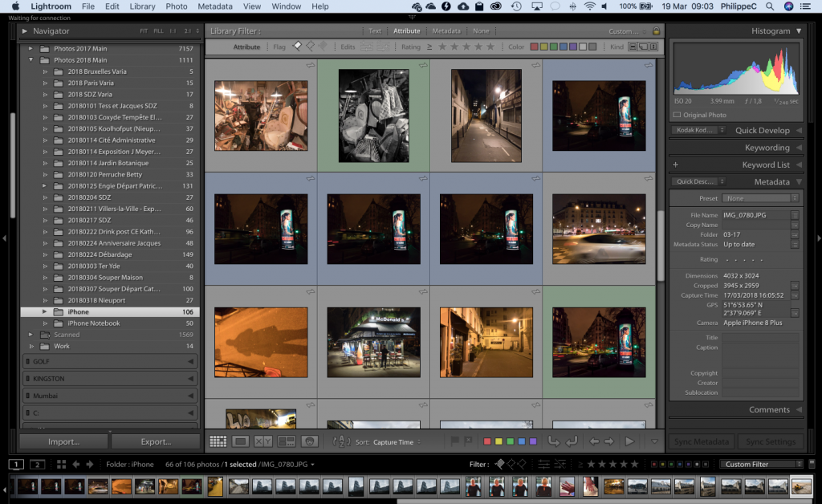This screenshot has height=504, width=822.
Task: Add keyword with plus in Keyword List
Action: pyautogui.click(x=675, y=165)
